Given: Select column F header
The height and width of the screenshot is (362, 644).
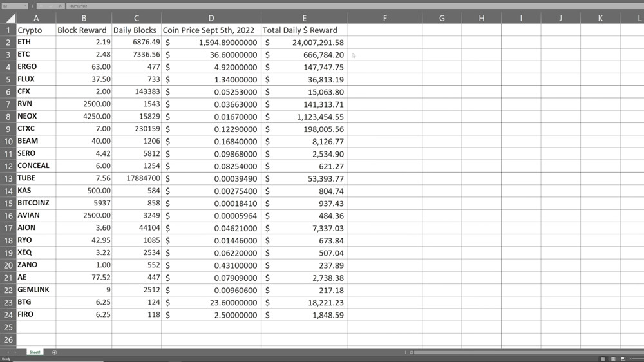Looking at the screenshot, I should pyautogui.click(x=384, y=18).
